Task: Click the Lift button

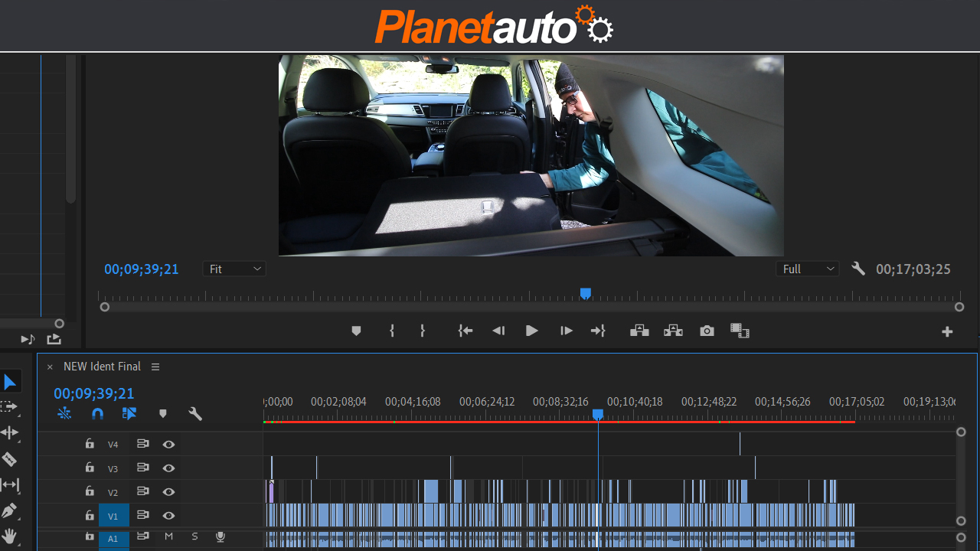Action: 639,331
